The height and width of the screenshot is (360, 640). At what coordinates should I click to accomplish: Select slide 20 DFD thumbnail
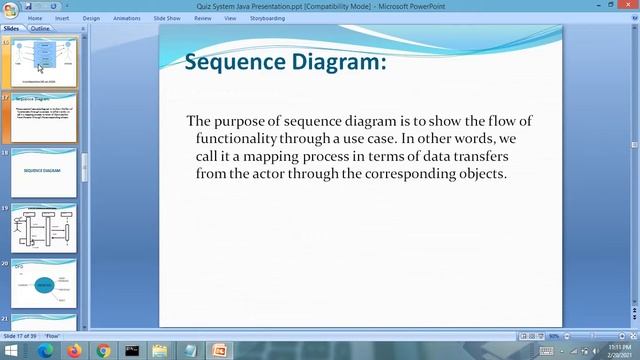tap(43, 283)
